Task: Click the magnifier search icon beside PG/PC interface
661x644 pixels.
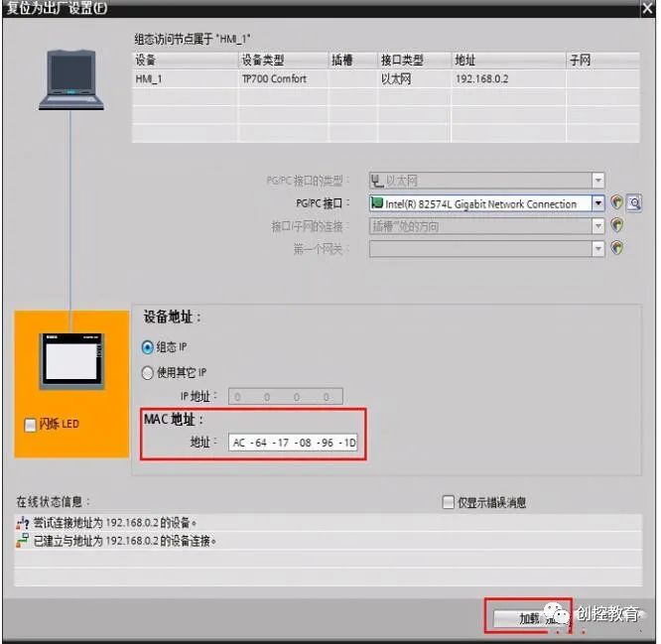Action: pos(634,203)
